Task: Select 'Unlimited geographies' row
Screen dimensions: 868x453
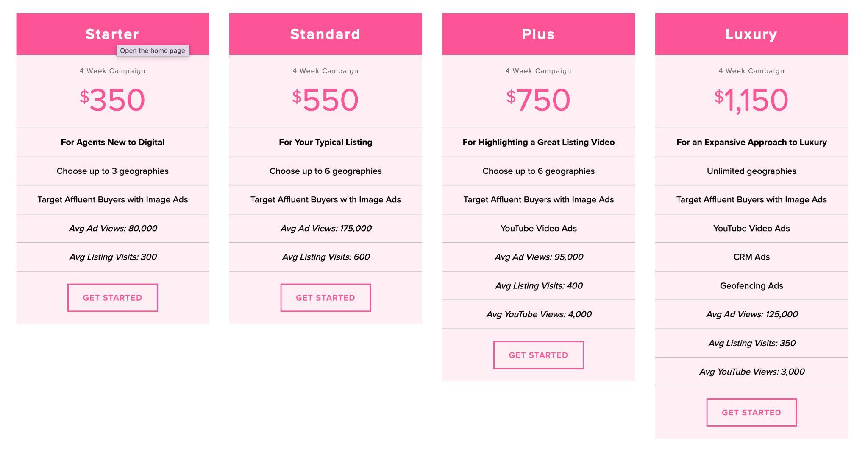Action: 751,171
